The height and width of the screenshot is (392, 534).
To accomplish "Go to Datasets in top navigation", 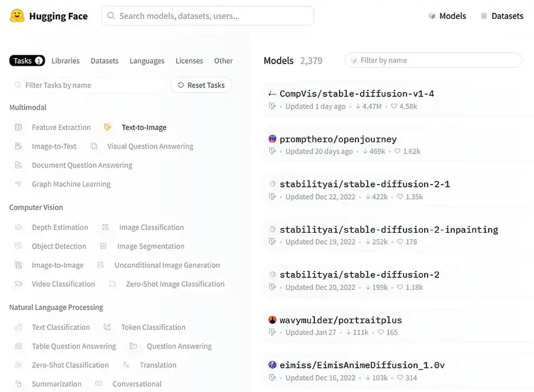I will point(502,16).
